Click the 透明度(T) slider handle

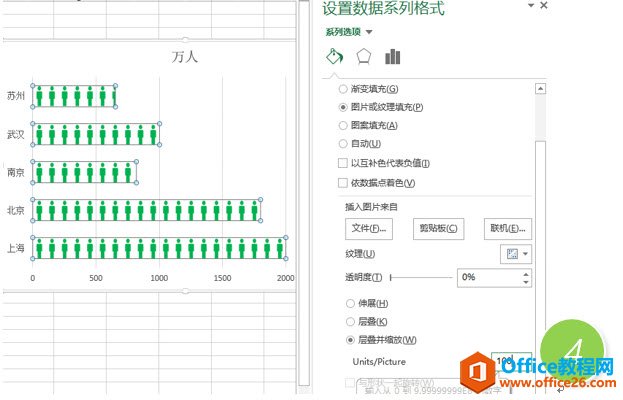391,277
